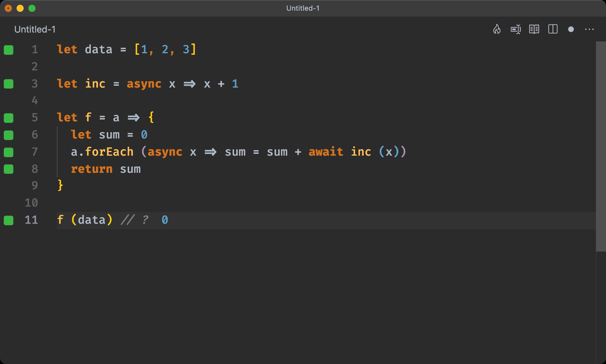
Task: Open the Quokka flame icon menu
Action: tap(497, 29)
